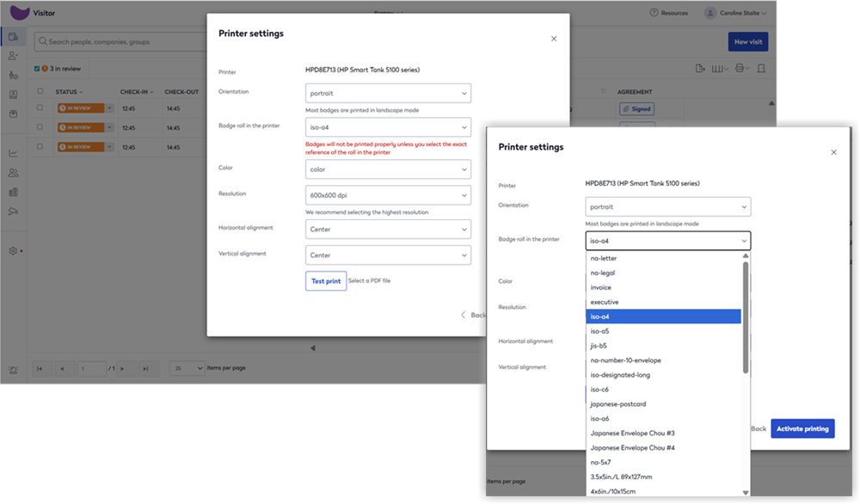The height and width of the screenshot is (504, 860).
Task: Check the first visitor row checkbox
Action: [40, 108]
